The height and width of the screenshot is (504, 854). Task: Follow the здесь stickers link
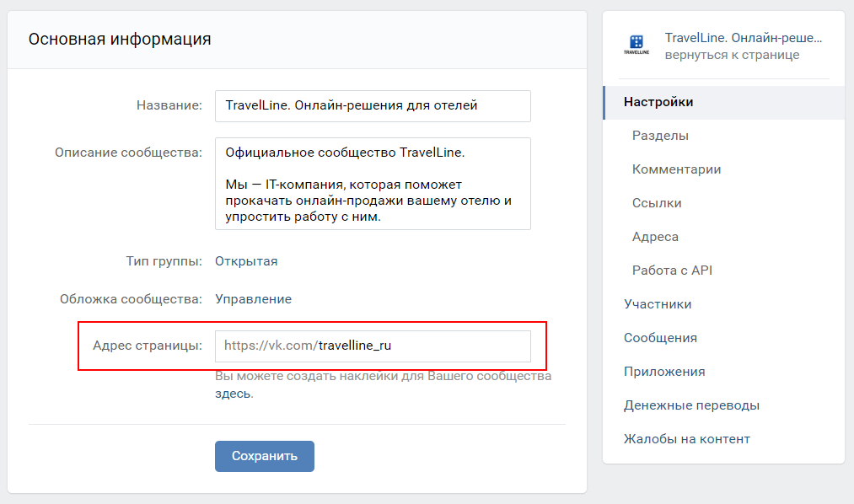(x=233, y=394)
